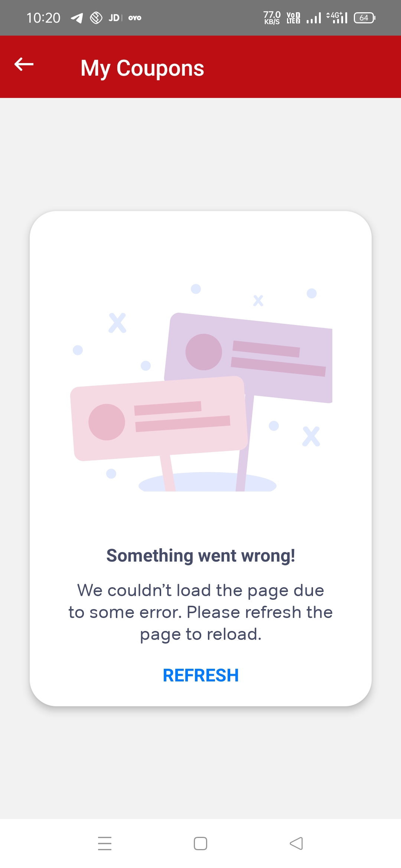Tap the 10:20 clock in status bar
Screen dimensions: 401x868
43,18
